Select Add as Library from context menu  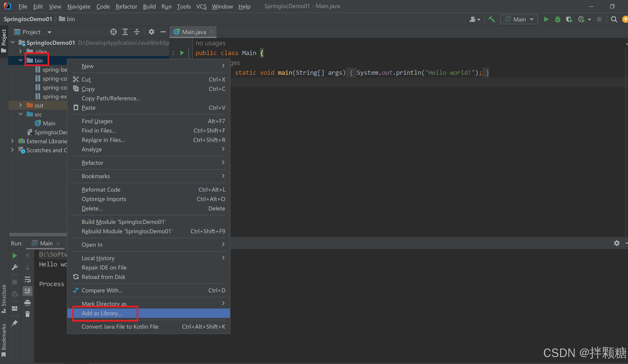tap(102, 313)
